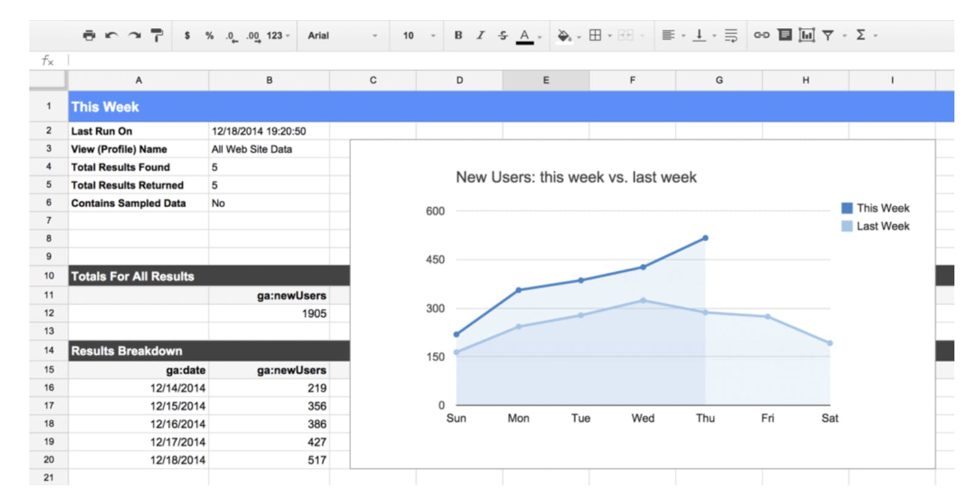
Task: Format as percent
Action: (209, 35)
